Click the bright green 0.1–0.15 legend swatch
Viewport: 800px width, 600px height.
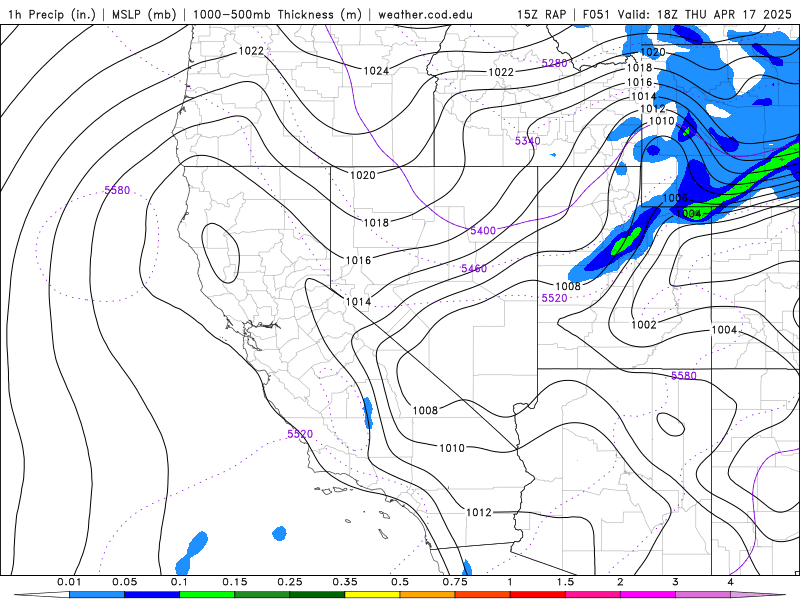tap(207, 595)
